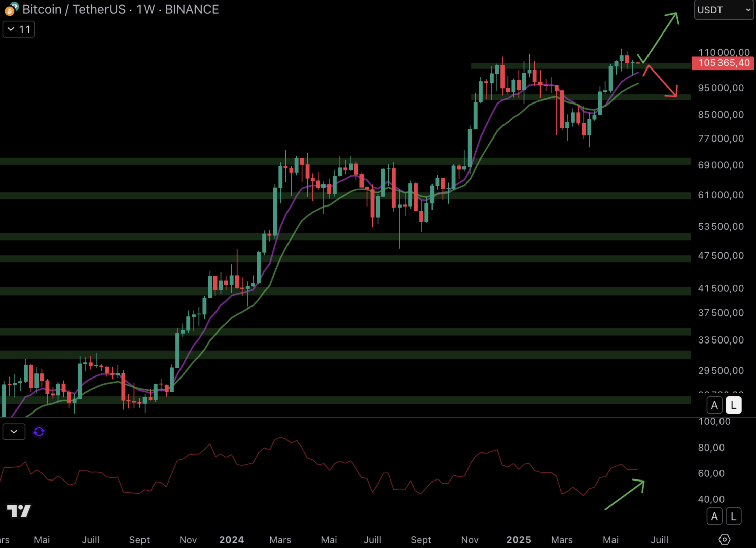756x548 pixels.
Task: Click the 69 000,00 price axis label
Action: [721, 165]
